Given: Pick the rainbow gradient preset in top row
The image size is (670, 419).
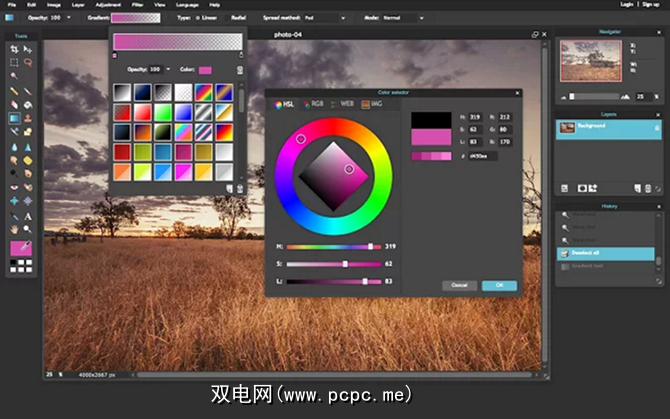Looking at the screenshot, I should click(x=204, y=92).
